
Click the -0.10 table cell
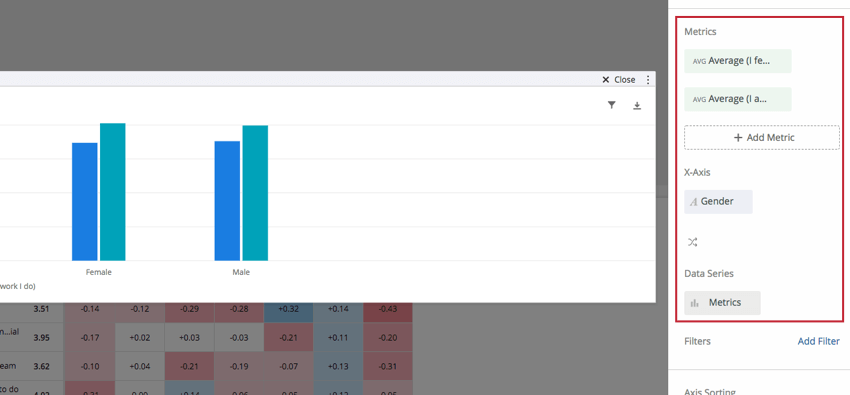pyautogui.click(x=90, y=366)
